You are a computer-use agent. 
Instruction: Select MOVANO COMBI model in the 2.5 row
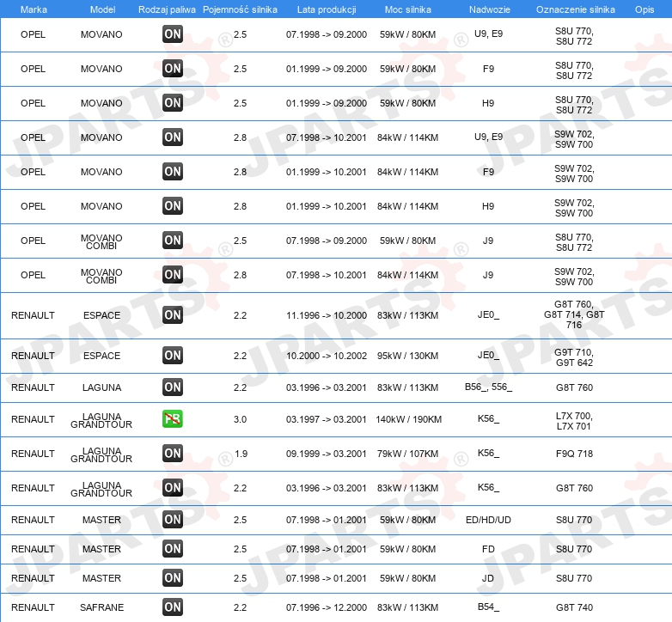[101, 241]
